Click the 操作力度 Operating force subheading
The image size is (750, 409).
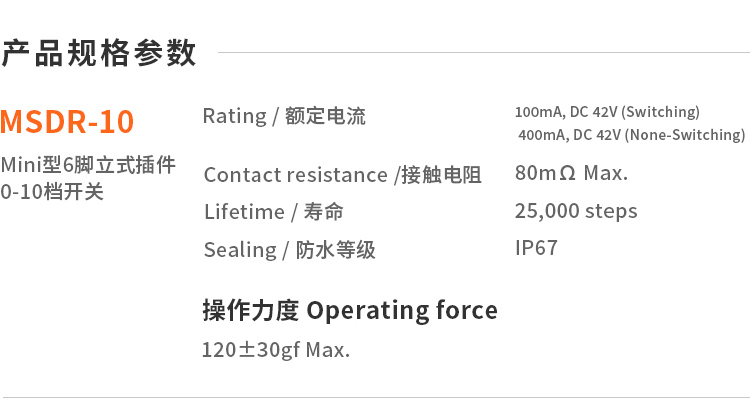349,310
